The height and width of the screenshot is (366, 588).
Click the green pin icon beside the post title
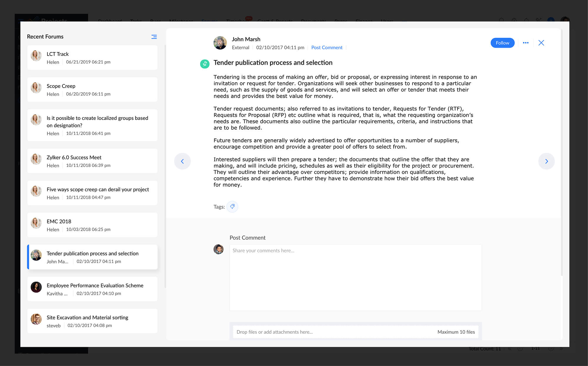(205, 63)
